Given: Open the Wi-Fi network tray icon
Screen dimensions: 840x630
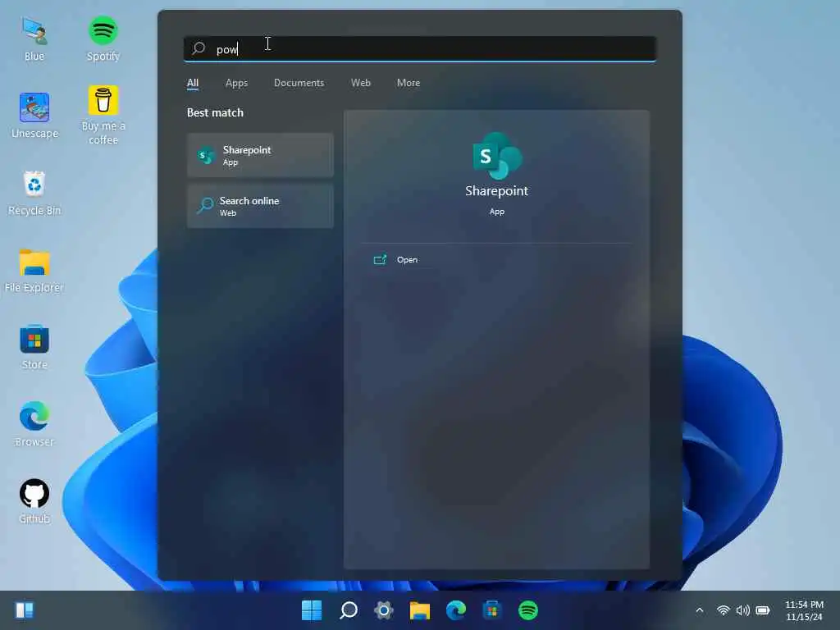Looking at the screenshot, I should 724,610.
